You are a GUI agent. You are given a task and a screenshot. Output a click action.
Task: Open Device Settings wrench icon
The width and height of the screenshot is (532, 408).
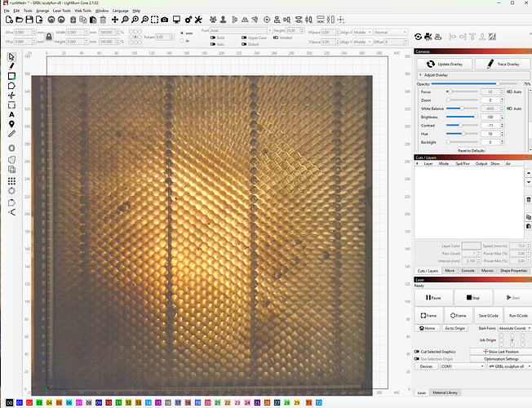coord(198,20)
